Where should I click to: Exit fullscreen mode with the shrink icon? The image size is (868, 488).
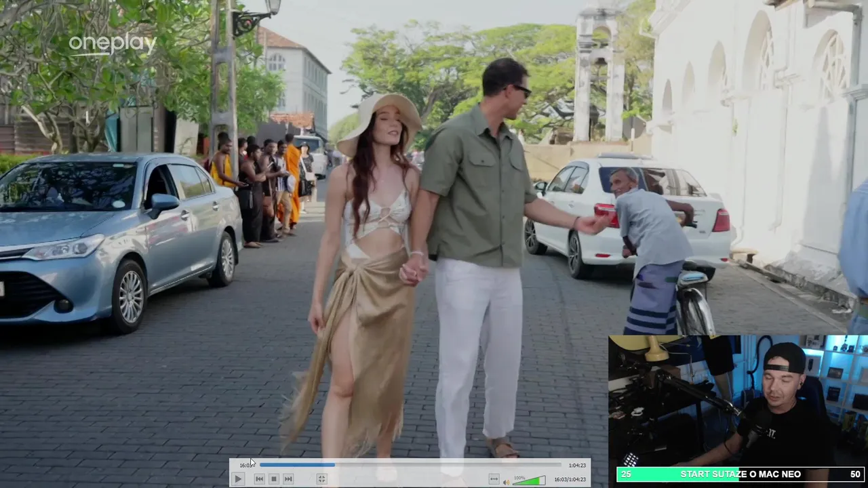pos(321,479)
